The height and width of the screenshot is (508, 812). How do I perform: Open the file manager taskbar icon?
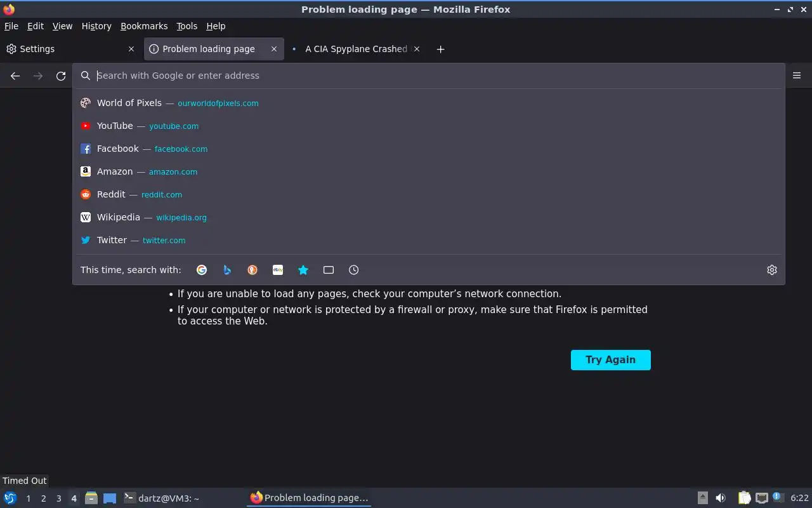pyautogui.click(x=91, y=498)
